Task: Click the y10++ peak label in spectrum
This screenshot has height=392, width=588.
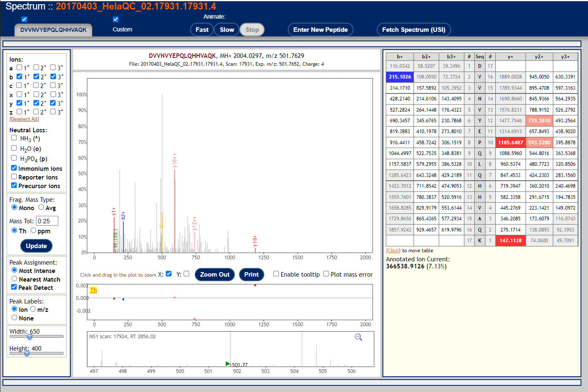Action: click(175, 160)
